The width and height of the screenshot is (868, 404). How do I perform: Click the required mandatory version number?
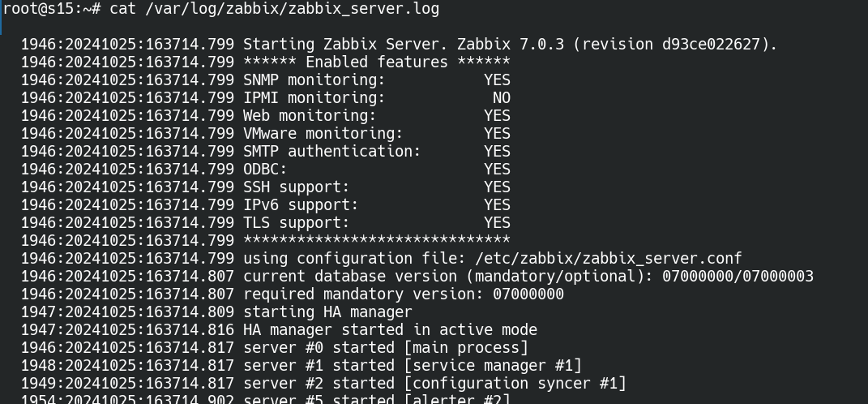pos(528,294)
